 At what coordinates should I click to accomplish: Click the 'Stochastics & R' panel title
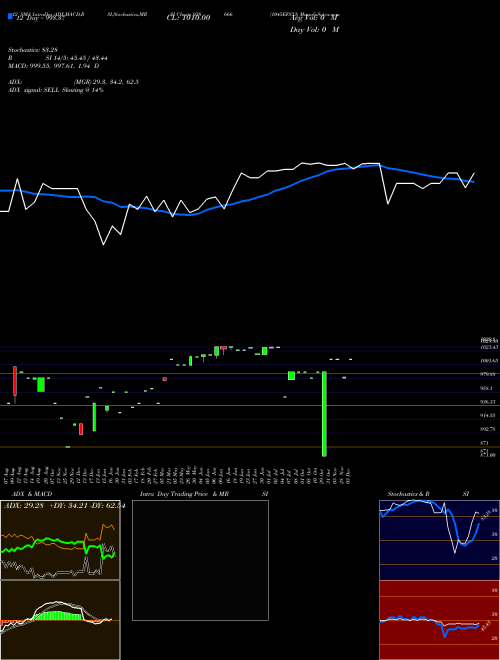click(408, 494)
